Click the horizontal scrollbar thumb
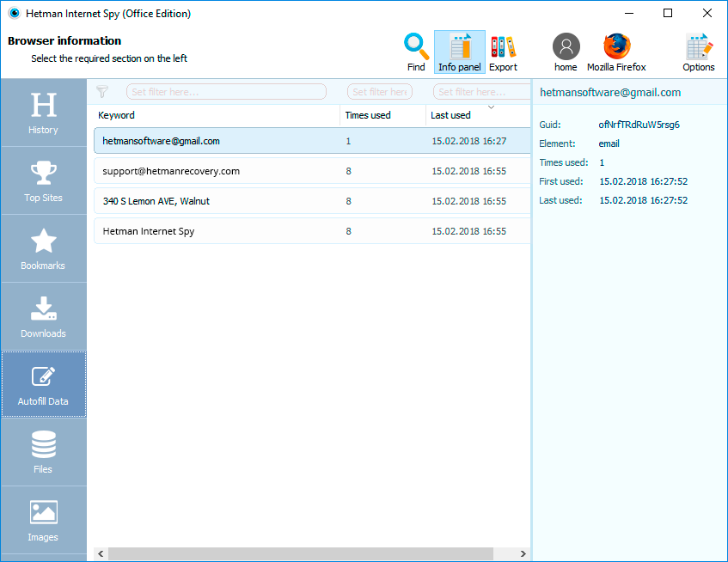This screenshot has height=562, width=728. (x=300, y=553)
